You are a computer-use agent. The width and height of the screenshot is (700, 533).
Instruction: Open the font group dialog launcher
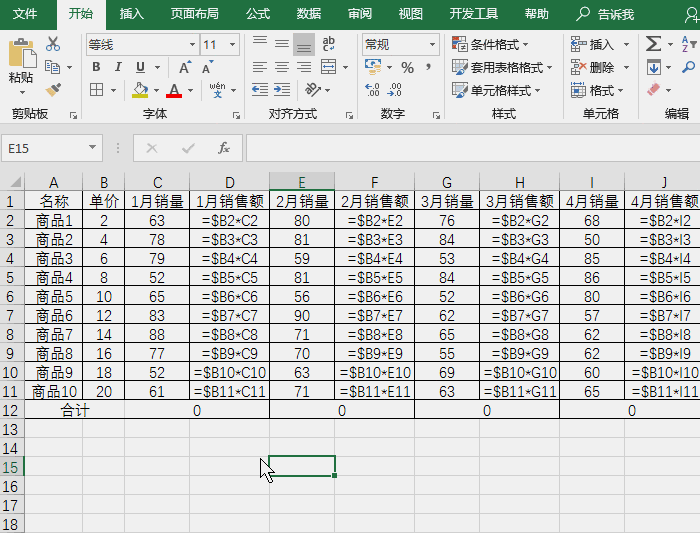[236, 116]
